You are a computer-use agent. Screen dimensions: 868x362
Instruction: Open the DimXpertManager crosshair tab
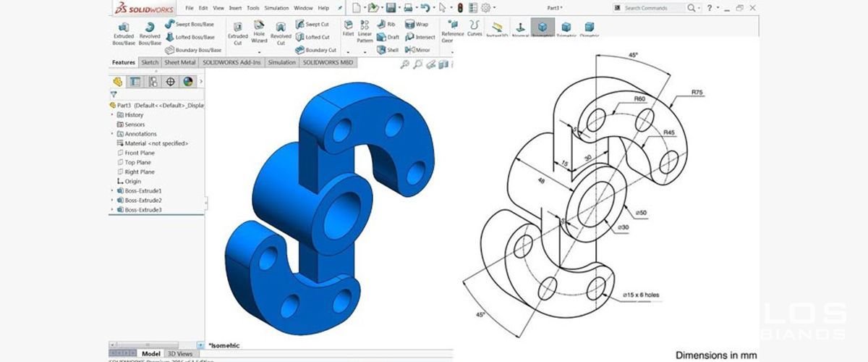tap(171, 82)
